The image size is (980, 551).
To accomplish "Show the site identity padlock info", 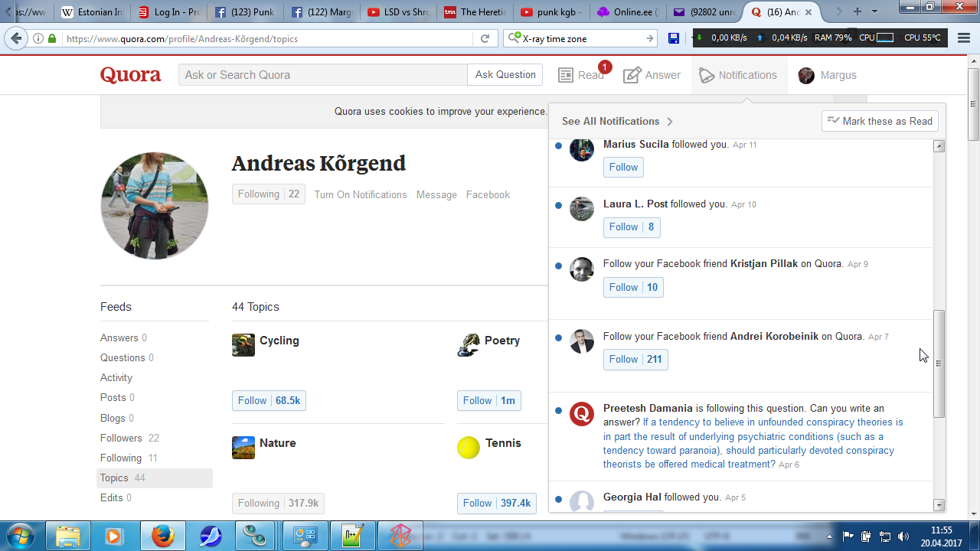I will (x=51, y=38).
